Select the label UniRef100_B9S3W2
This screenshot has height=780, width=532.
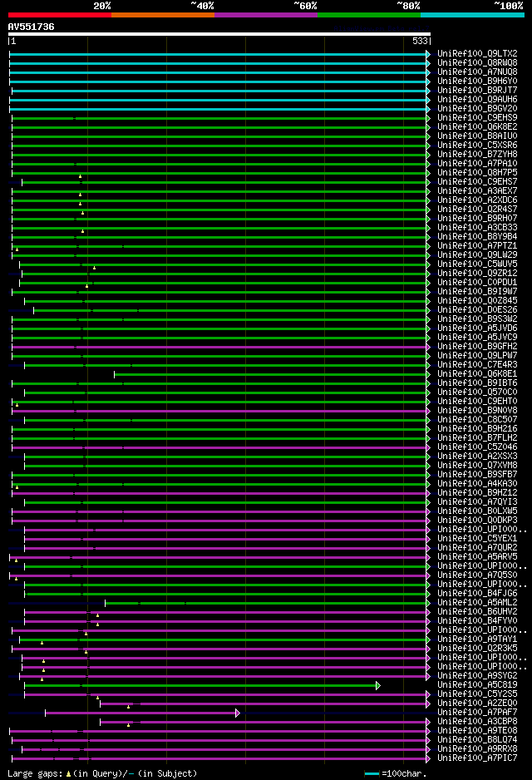point(477,318)
